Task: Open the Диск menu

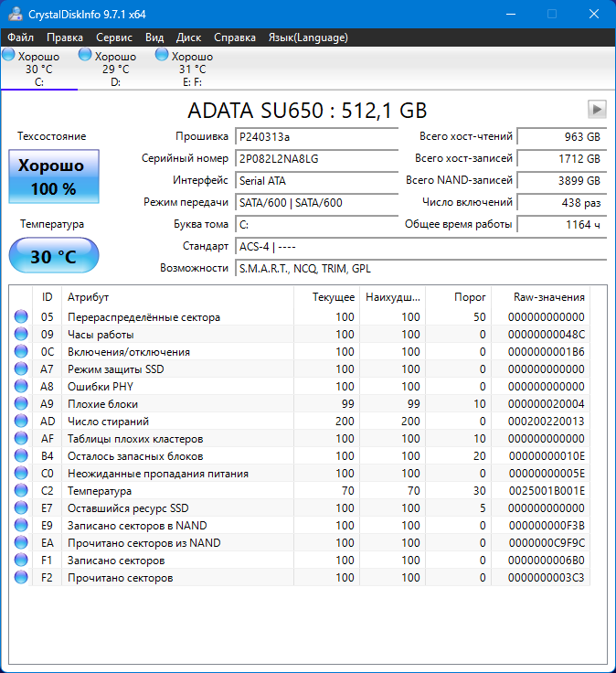Action: [x=189, y=37]
